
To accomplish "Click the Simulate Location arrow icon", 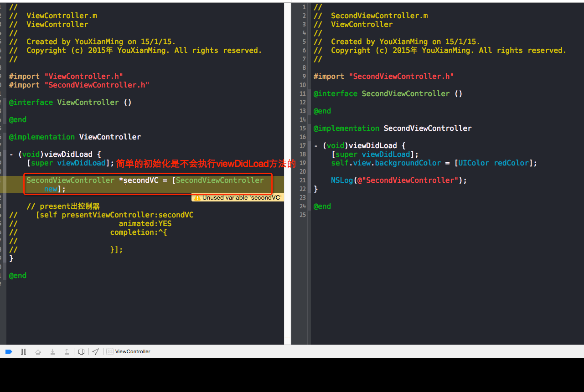I will pos(95,351).
